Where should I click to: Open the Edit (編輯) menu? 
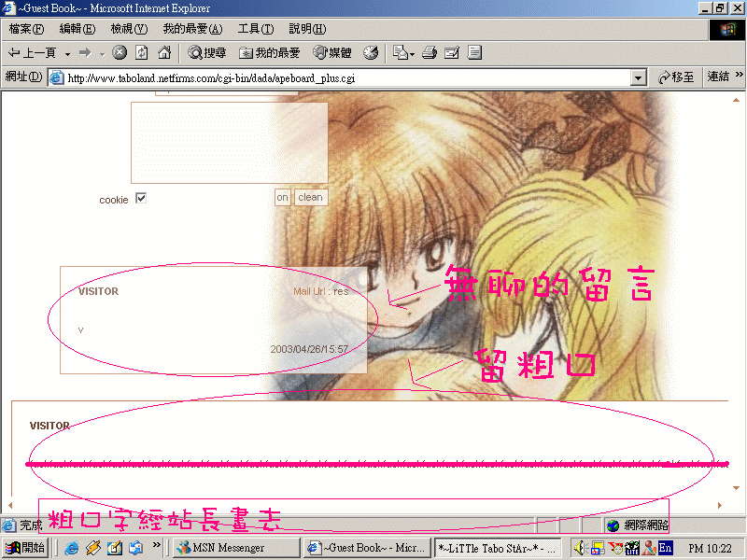coord(78,29)
